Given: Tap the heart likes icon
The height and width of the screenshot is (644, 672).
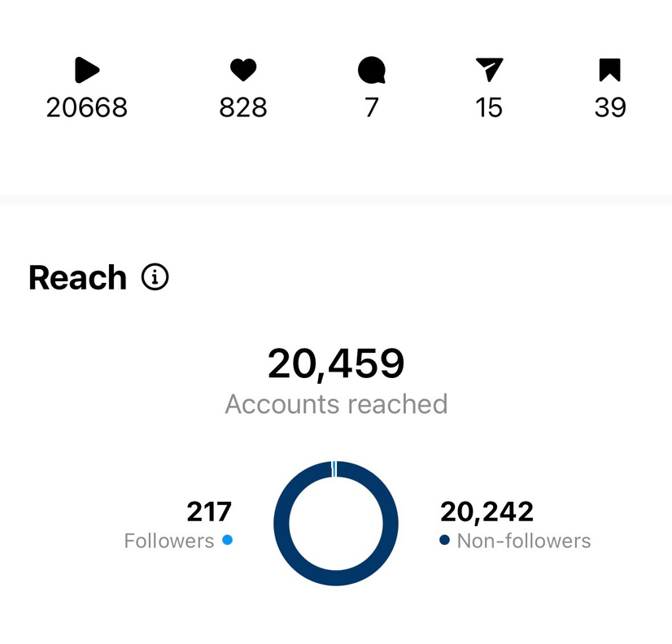Looking at the screenshot, I should [243, 71].
